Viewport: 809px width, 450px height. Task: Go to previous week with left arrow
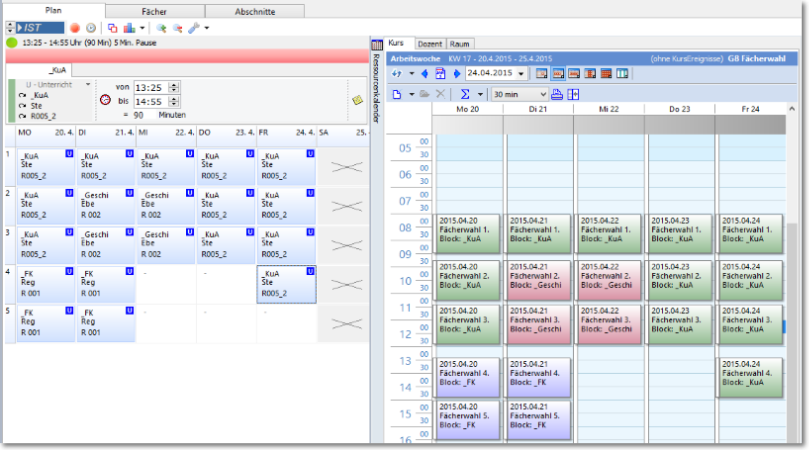[425, 74]
